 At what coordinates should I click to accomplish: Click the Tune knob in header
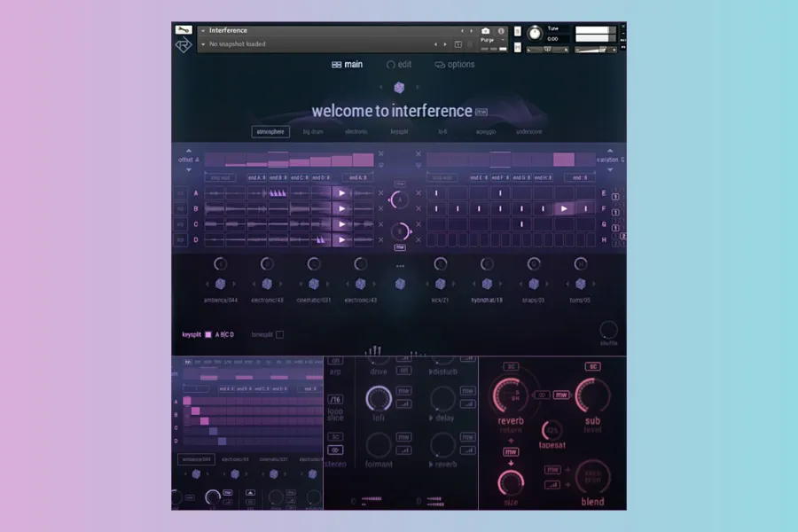point(534,34)
